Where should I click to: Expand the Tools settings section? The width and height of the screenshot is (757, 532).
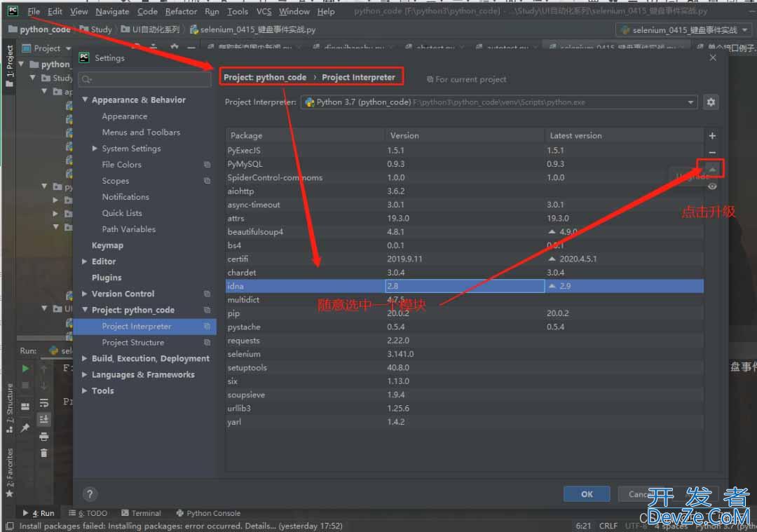pyautogui.click(x=85, y=391)
